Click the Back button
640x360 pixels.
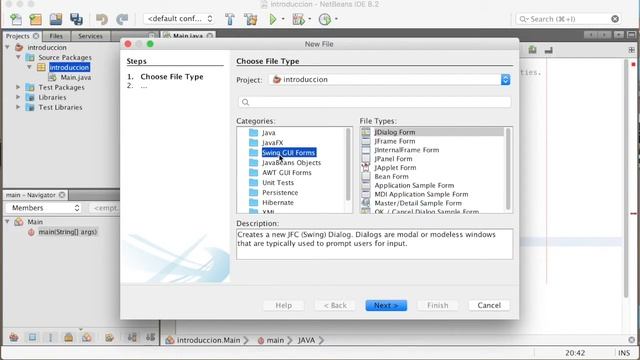(x=335, y=305)
